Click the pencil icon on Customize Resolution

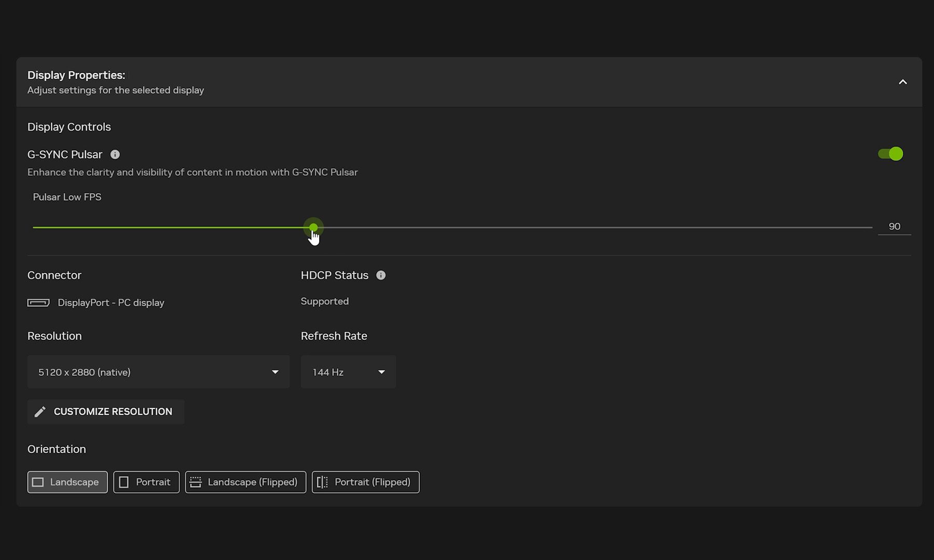(40, 412)
